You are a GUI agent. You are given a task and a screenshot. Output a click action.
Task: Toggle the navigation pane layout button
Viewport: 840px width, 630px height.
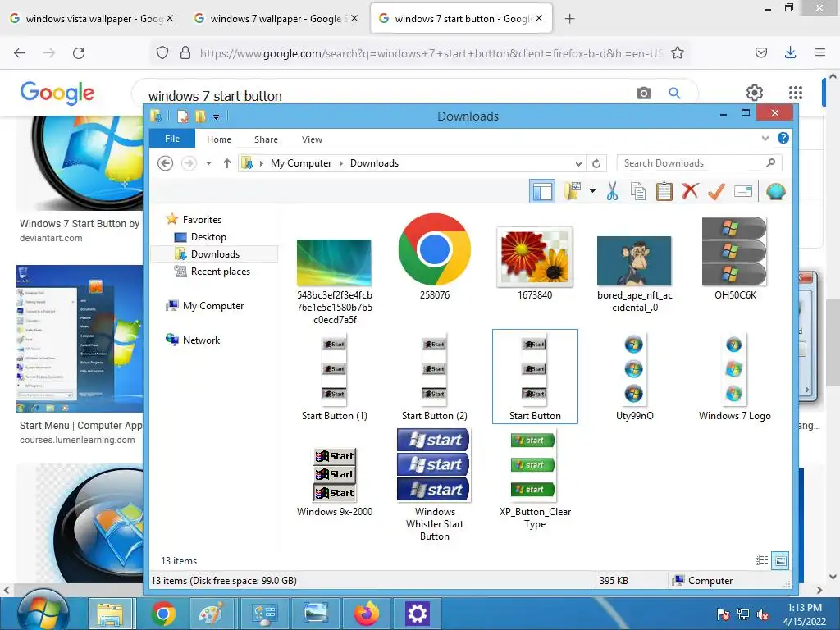(542, 191)
